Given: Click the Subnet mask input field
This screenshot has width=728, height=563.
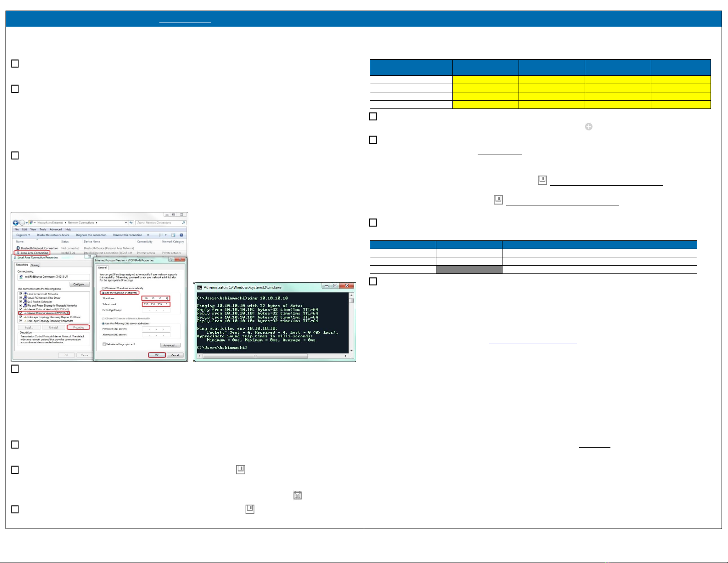Looking at the screenshot, I should point(156,304).
